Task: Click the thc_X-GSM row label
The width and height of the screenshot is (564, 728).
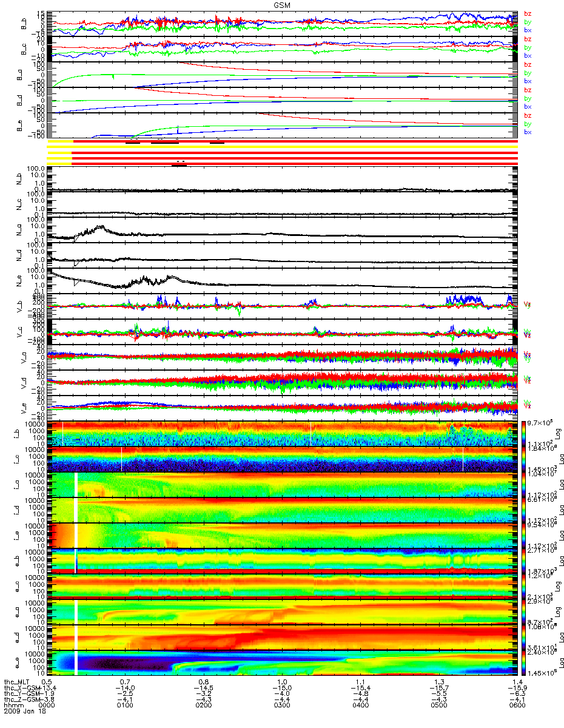Action: pos(21,689)
